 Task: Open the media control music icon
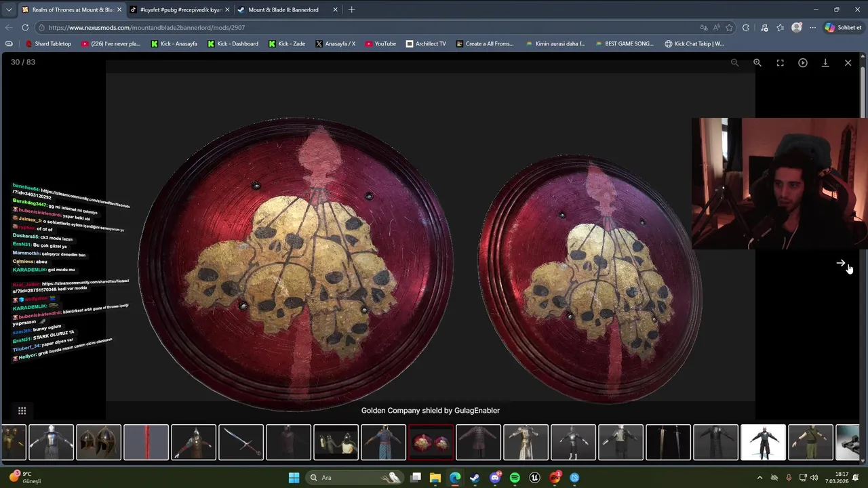click(764, 28)
